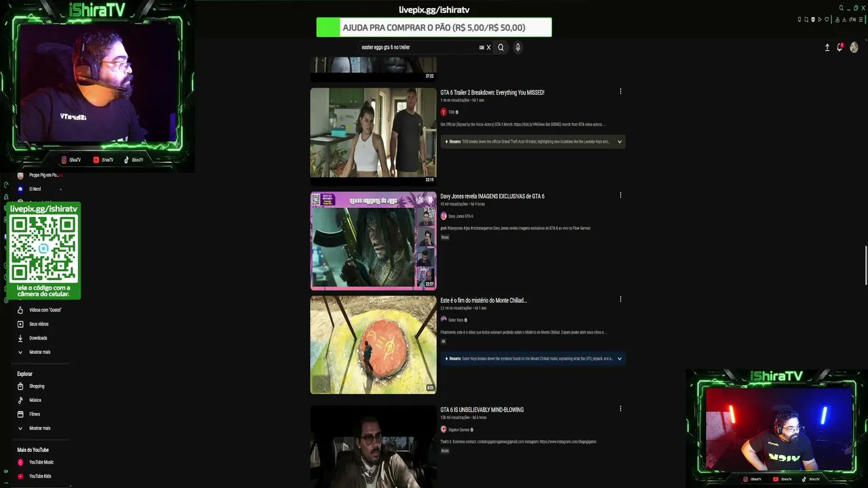Screen dimensions: 868x488
Task: Open the on-screen keyboard icon in search box
Action: [x=481, y=47]
